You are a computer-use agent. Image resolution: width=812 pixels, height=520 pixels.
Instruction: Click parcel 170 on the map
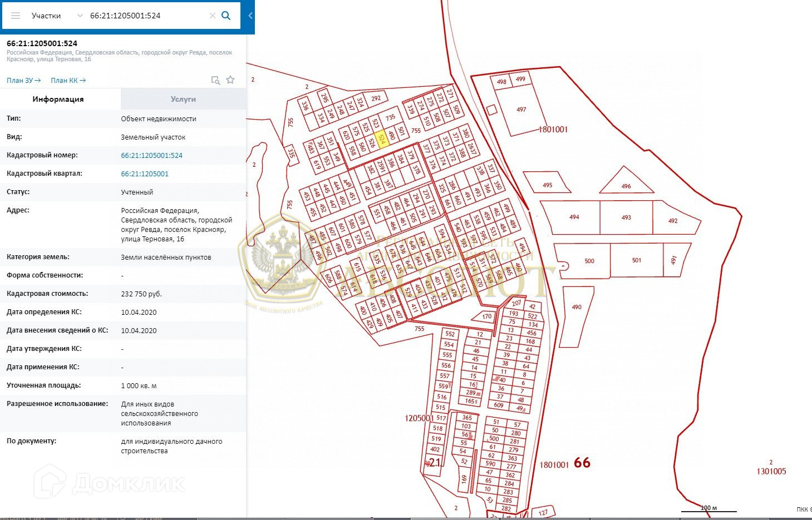485,317
